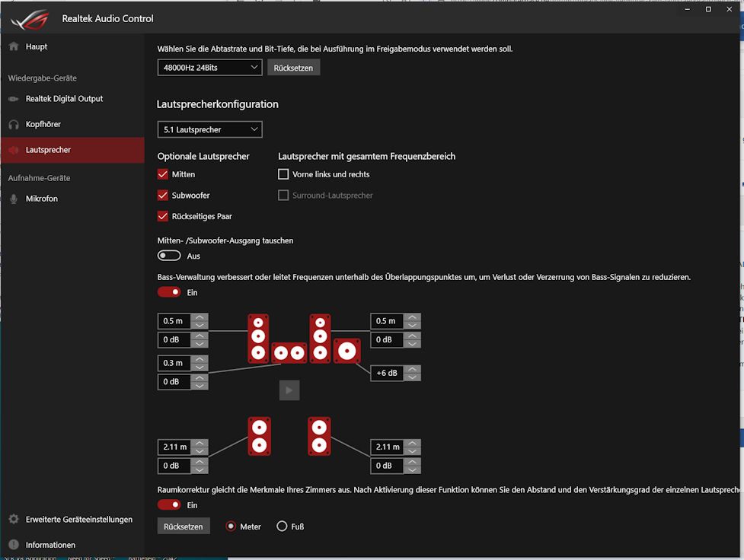Image resolution: width=744 pixels, height=560 pixels.
Task: Click the rear left 2.11 m field
Action: [x=174, y=447]
